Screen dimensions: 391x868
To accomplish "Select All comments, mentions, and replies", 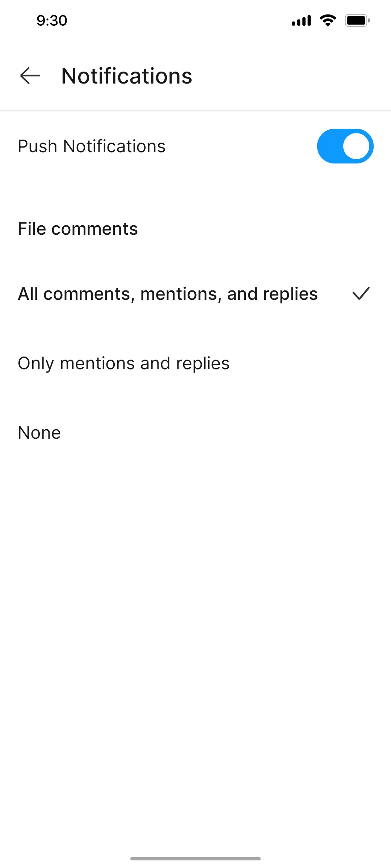I will [x=168, y=294].
